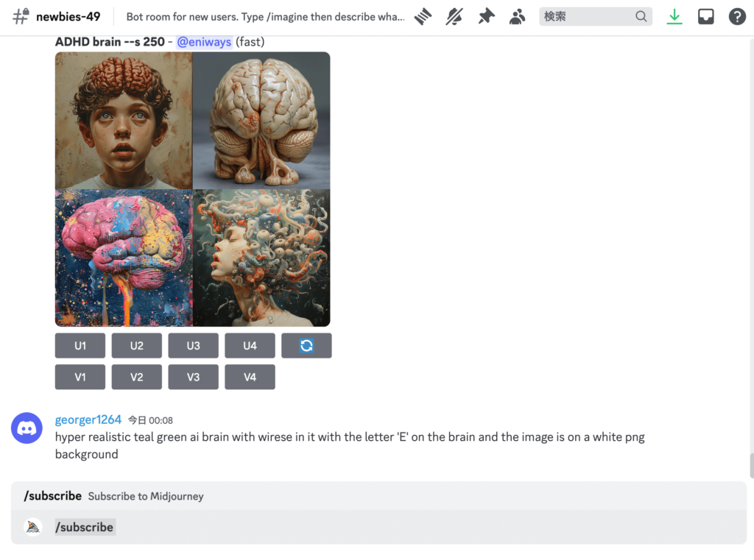
Task: Focus the 検索 search field
Action: coord(595,16)
